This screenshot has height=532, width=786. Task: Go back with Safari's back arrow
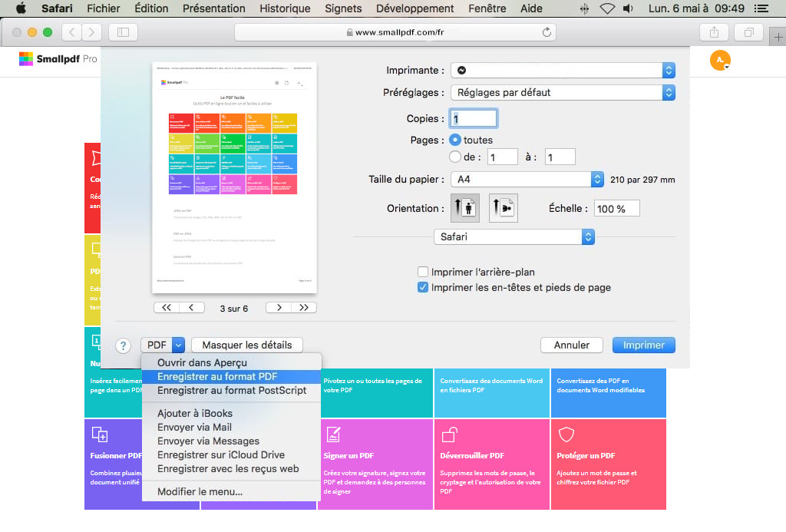(71, 32)
